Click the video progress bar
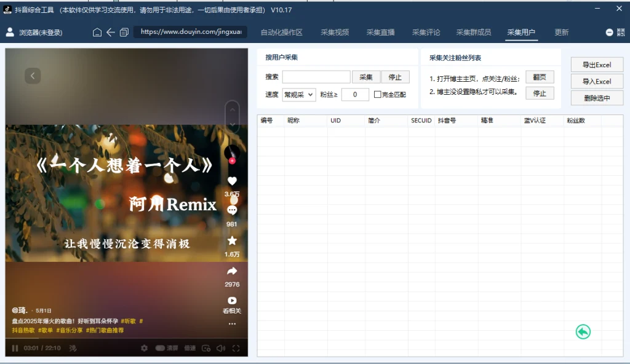 click(127, 339)
